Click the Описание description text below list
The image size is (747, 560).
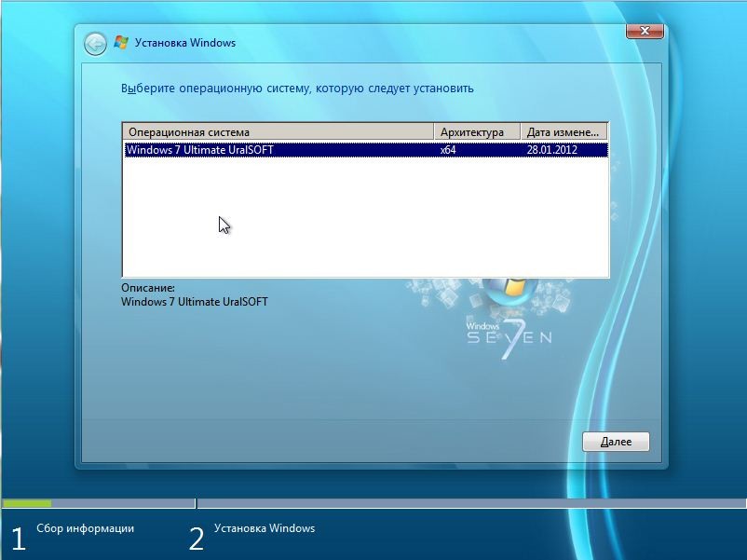195,302
